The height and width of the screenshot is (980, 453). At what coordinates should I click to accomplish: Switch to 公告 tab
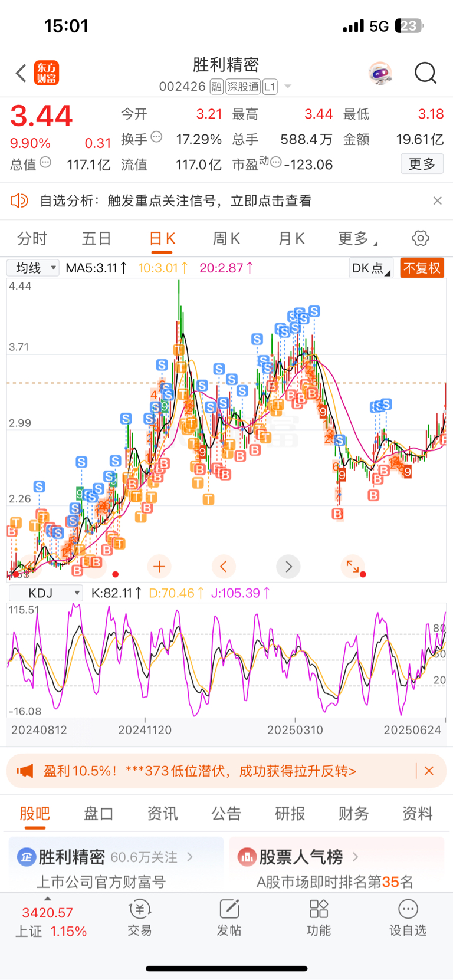pyautogui.click(x=226, y=814)
